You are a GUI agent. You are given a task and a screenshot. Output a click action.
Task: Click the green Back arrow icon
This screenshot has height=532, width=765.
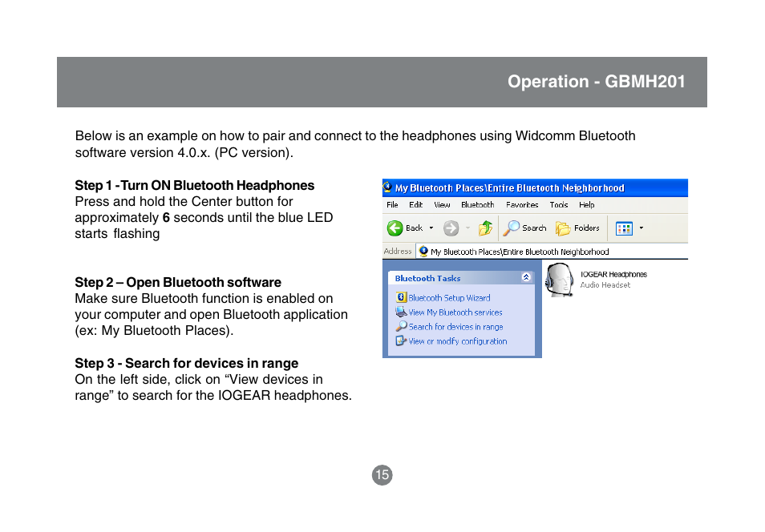[395, 228]
